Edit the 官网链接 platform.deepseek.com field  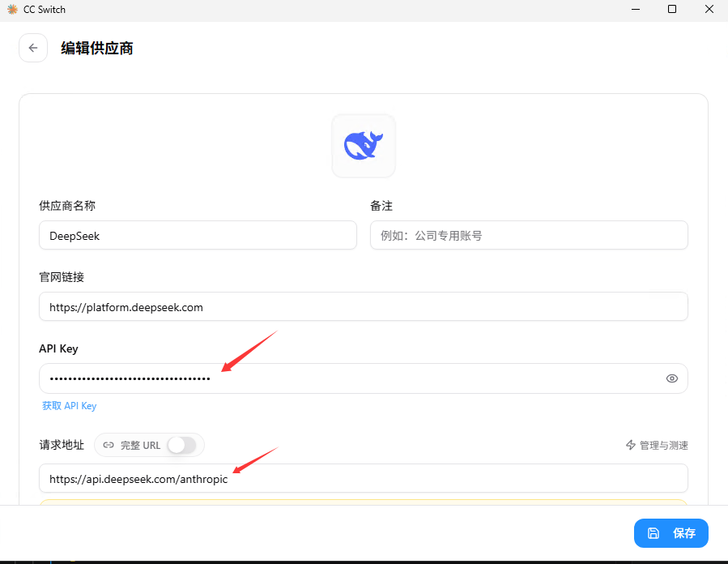click(364, 306)
